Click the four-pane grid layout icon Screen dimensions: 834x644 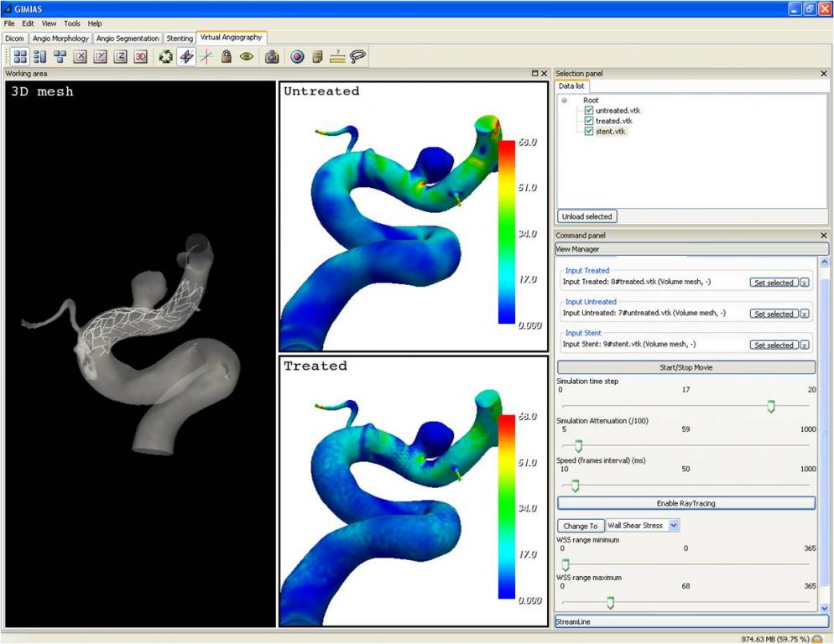pos(20,56)
